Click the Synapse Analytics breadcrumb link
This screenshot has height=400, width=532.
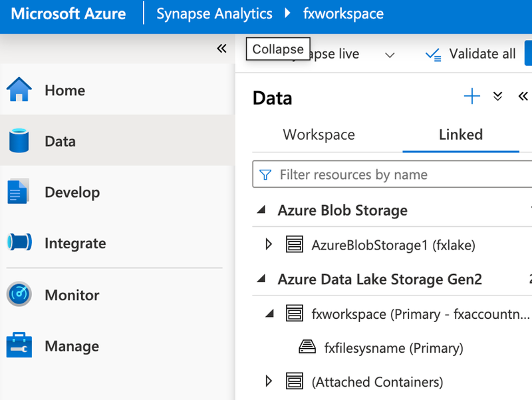(214, 13)
